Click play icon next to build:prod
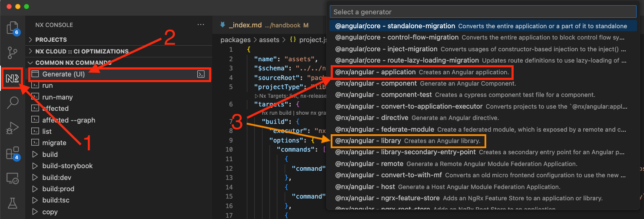The image size is (644, 219). pyautogui.click(x=36, y=189)
